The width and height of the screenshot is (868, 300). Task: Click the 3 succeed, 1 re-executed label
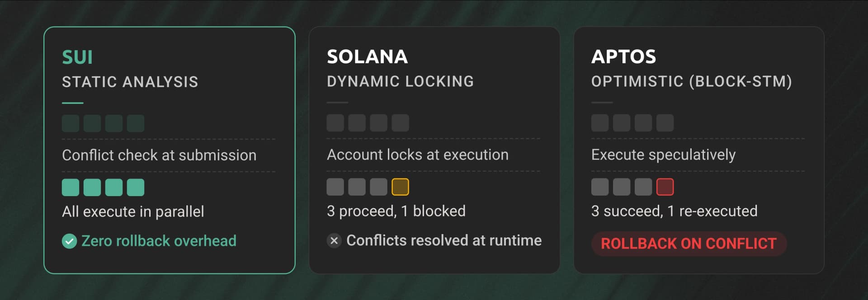[674, 211]
